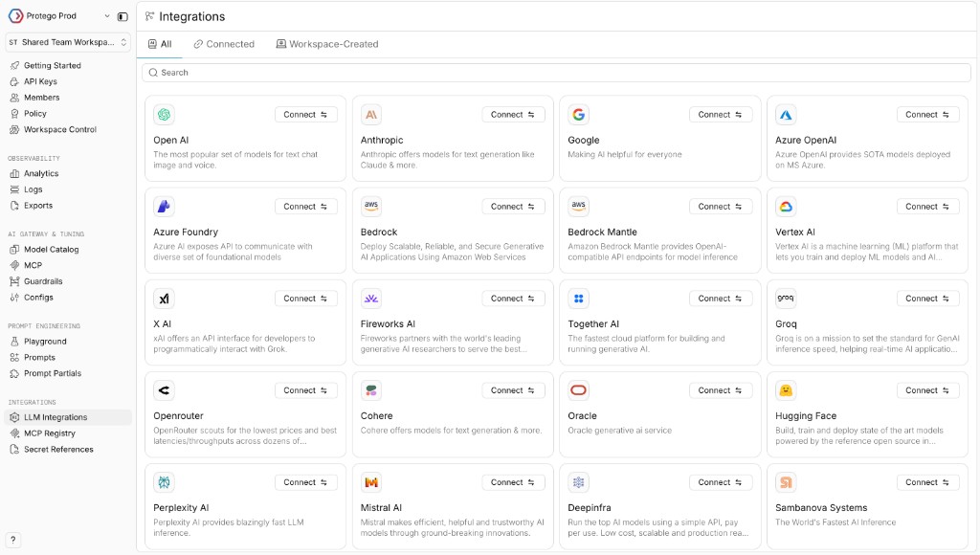Image resolution: width=980 pixels, height=555 pixels.
Task: Click the Protego Prod logo icon
Action: 15,15
